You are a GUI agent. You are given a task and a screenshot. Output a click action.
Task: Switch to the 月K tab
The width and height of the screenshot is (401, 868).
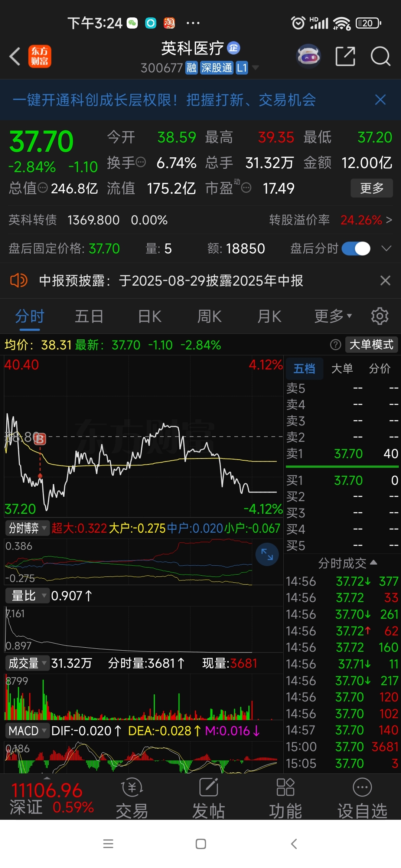click(270, 316)
